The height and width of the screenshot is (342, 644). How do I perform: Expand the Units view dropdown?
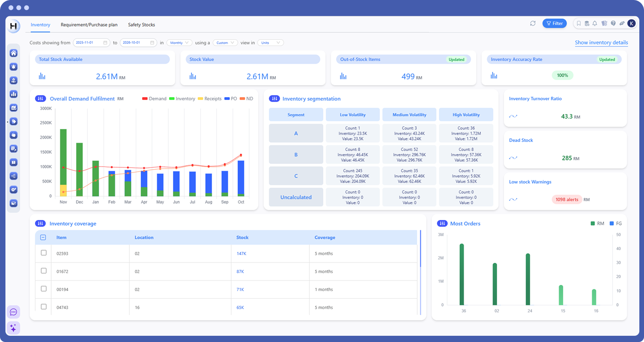click(x=270, y=43)
